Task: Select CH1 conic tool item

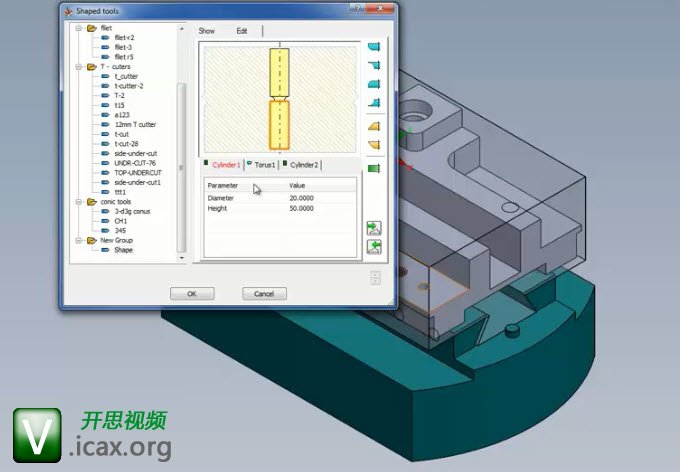Action: coord(121,221)
